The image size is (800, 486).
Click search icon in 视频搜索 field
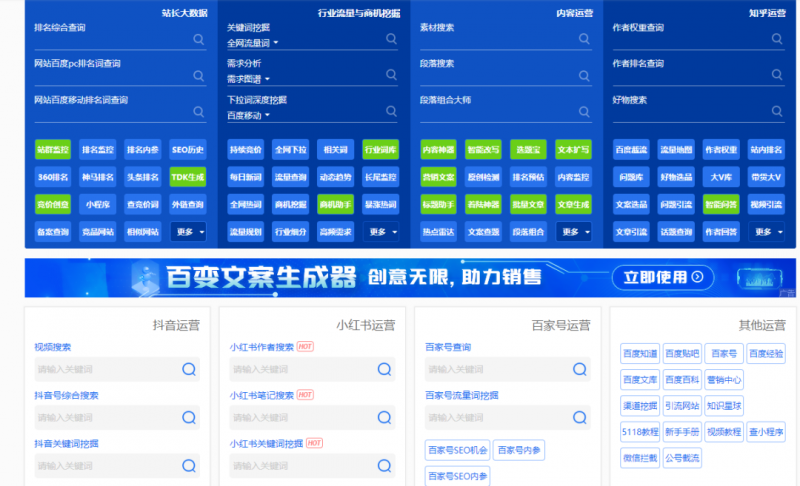pyautogui.click(x=188, y=369)
